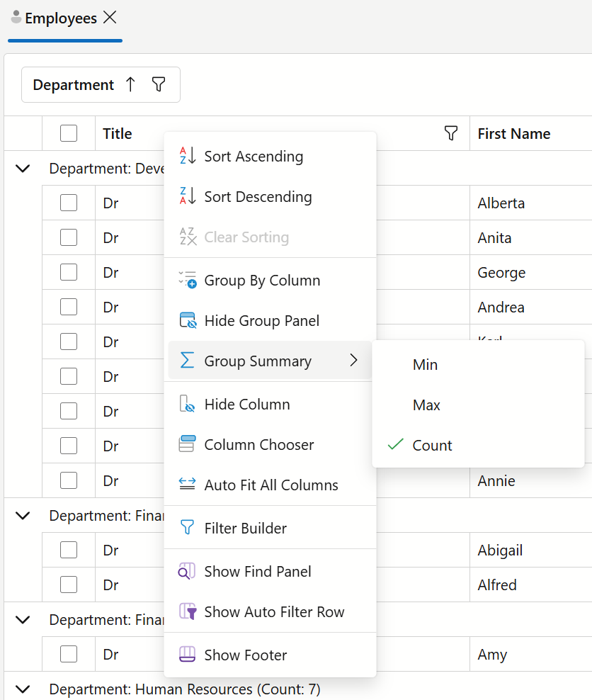Toggle the select-all checkbox in header
Viewport: 592px width, 700px height.
coord(69,133)
